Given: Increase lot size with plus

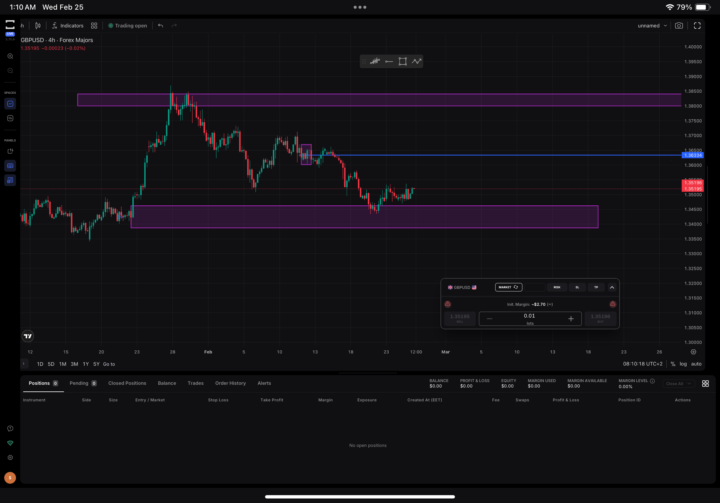Looking at the screenshot, I should pos(571,319).
